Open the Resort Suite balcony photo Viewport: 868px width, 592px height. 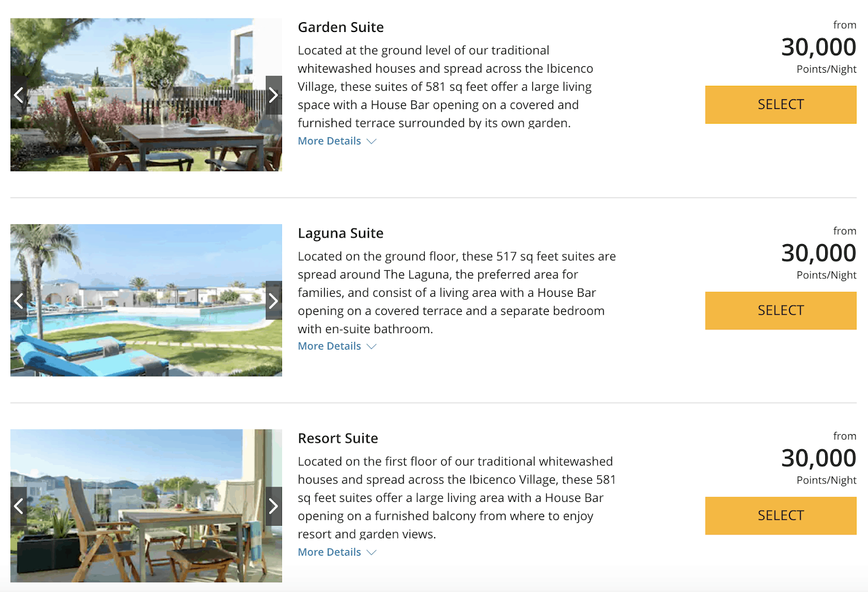pyautogui.click(x=146, y=506)
